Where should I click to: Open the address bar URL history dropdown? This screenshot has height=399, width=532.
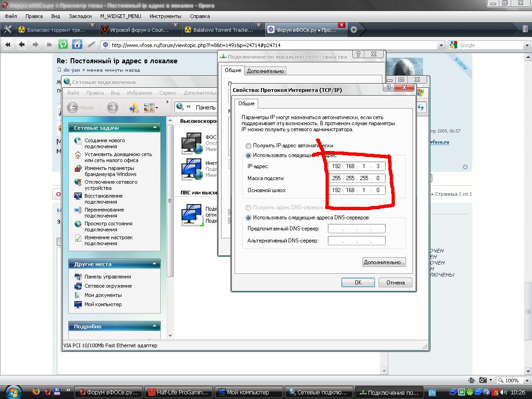[x=441, y=45]
